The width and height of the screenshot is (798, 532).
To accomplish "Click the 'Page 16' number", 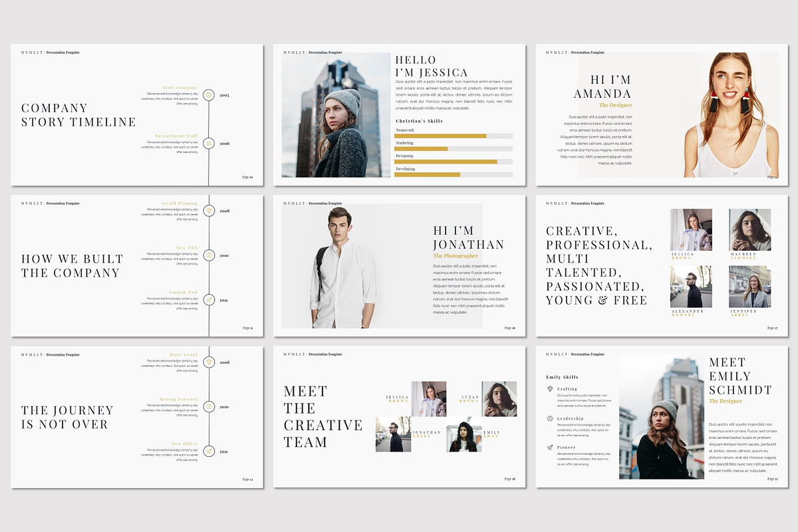I will pos(510,328).
